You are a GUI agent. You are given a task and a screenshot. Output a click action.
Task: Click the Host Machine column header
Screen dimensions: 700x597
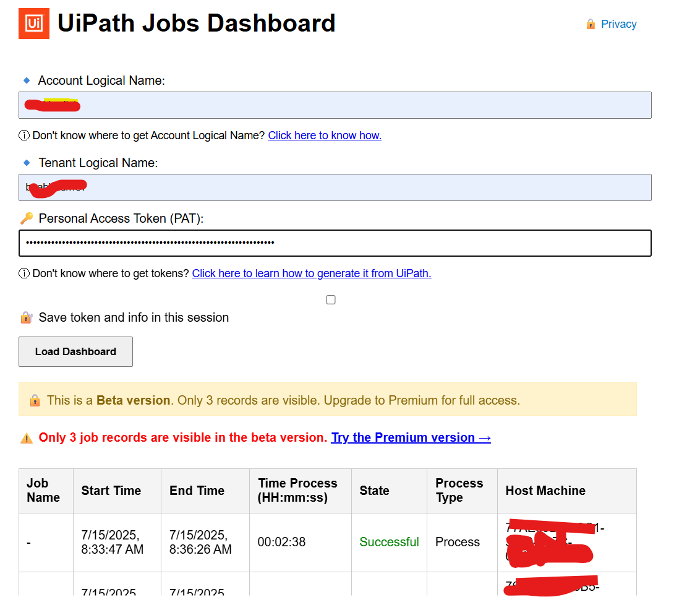pyautogui.click(x=567, y=491)
